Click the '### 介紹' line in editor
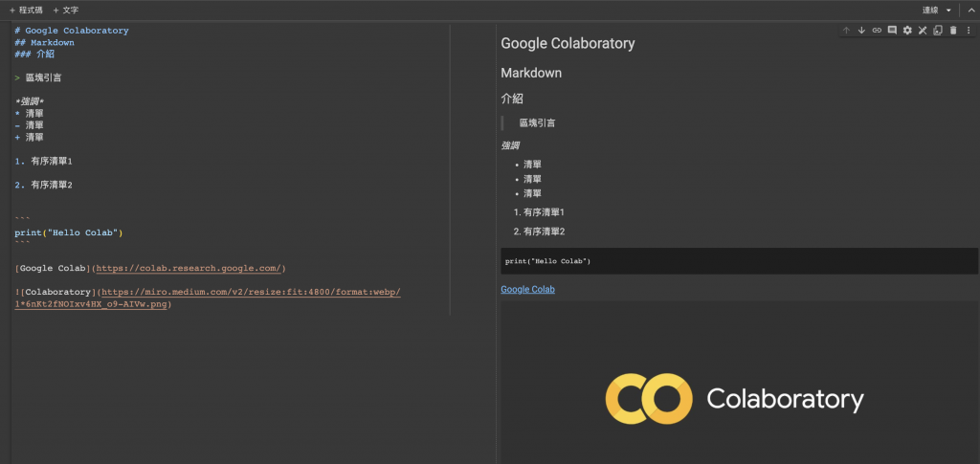The width and height of the screenshot is (980, 464). click(34, 55)
